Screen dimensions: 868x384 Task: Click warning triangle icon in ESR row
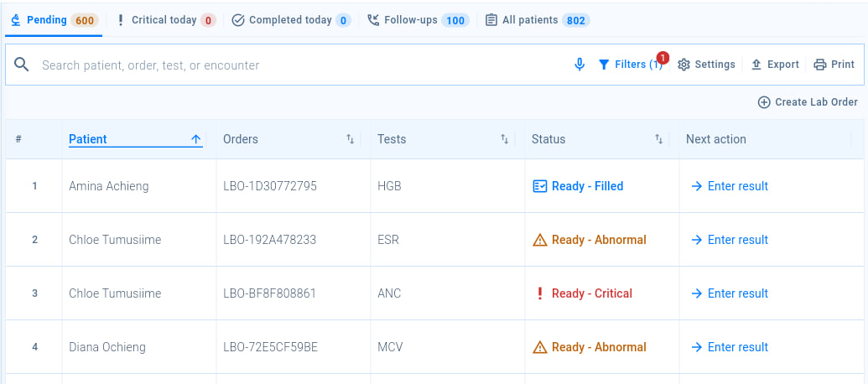(x=540, y=240)
